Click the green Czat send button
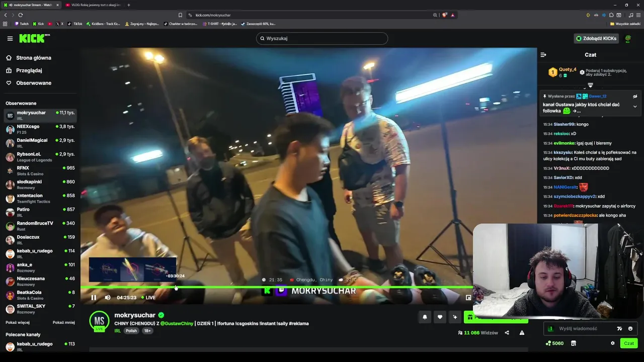The width and height of the screenshot is (644, 362). (629, 343)
